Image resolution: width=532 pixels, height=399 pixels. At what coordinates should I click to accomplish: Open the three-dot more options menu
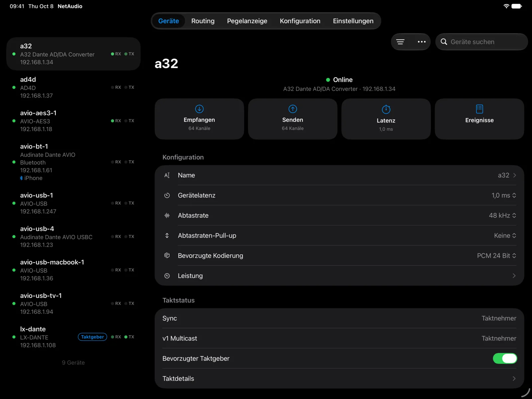[x=422, y=42]
